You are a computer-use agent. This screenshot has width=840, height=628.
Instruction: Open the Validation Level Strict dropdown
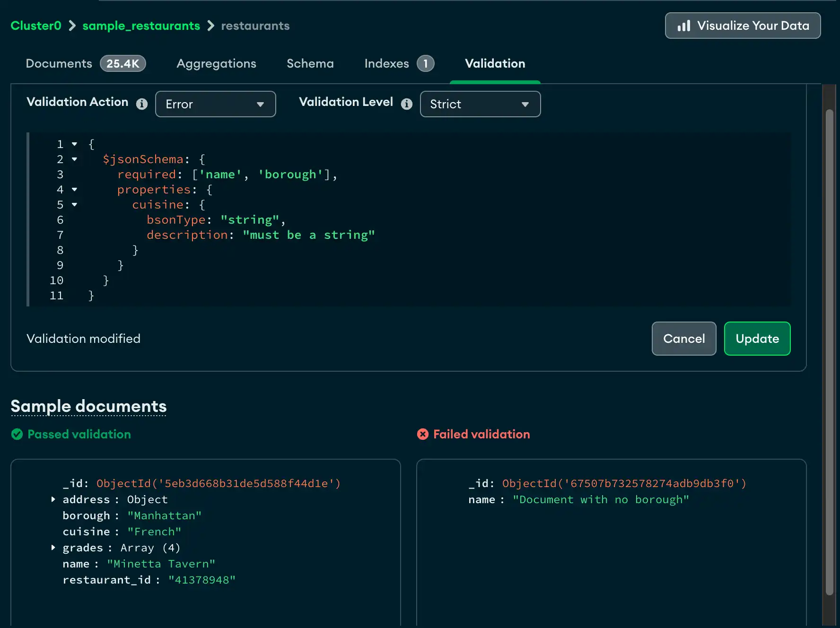coord(480,104)
